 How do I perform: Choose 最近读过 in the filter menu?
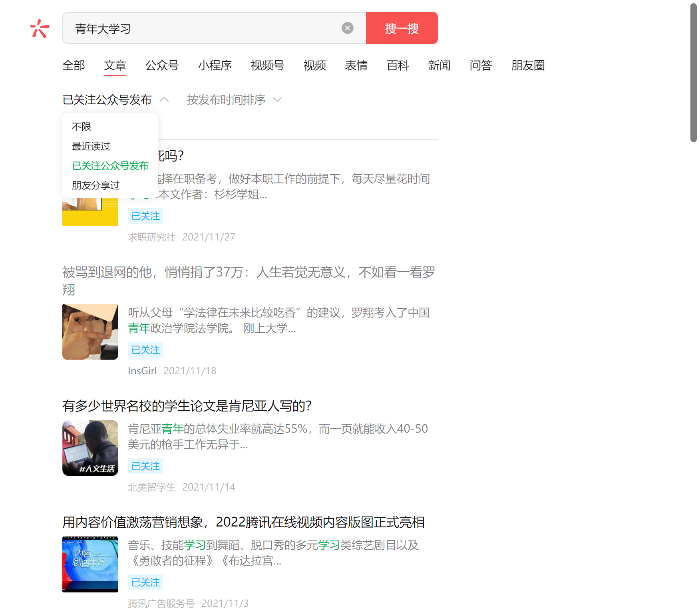pyautogui.click(x=91, y=146)
